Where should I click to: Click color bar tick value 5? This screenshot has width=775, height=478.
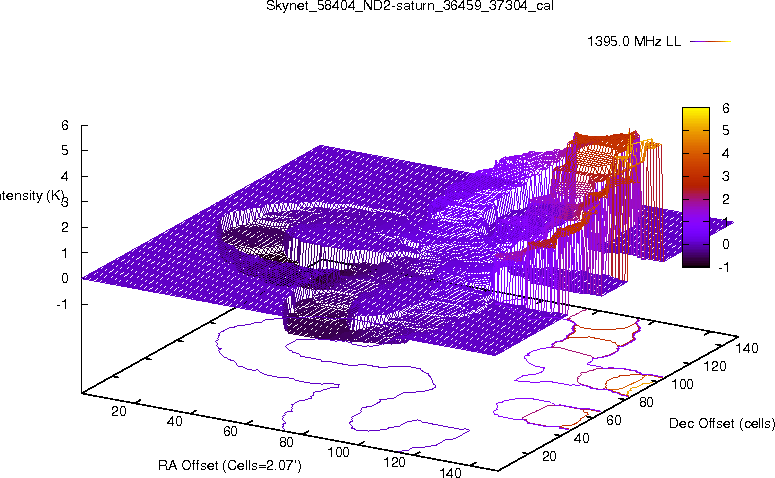pyautogui.click(x=725, y=130)
